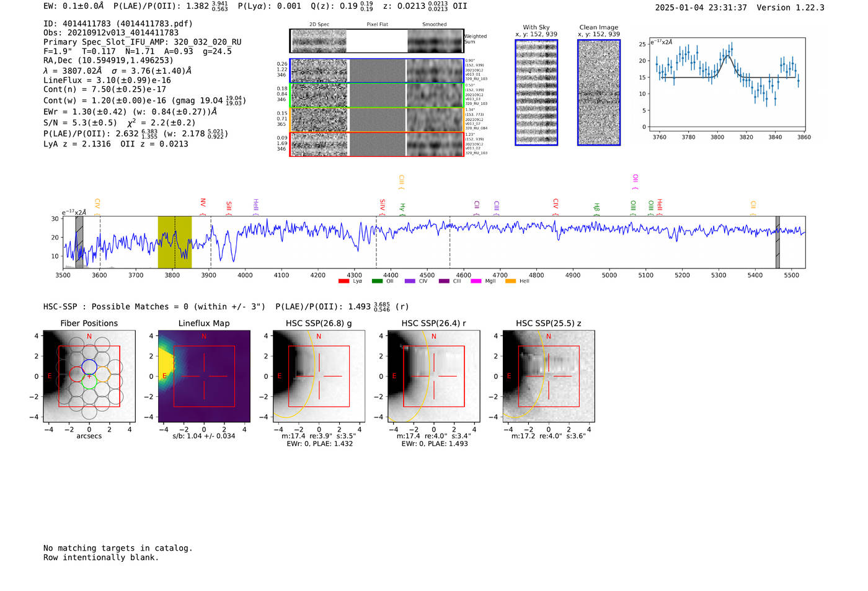868x591 pixels.
Task: Click the s/b: 1.04 +/- 0.034 caption
Action: coord(204,436)
